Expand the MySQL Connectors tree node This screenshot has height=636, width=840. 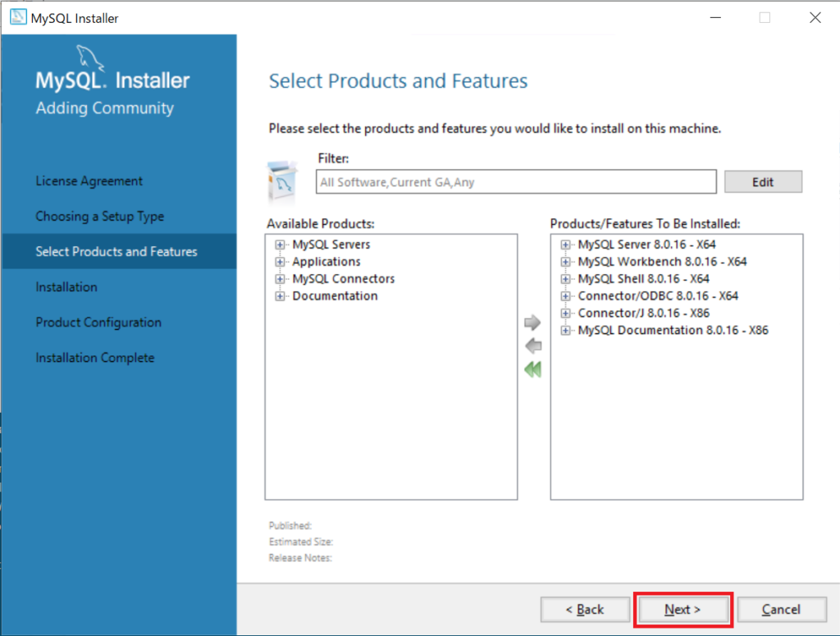point(281,279)
